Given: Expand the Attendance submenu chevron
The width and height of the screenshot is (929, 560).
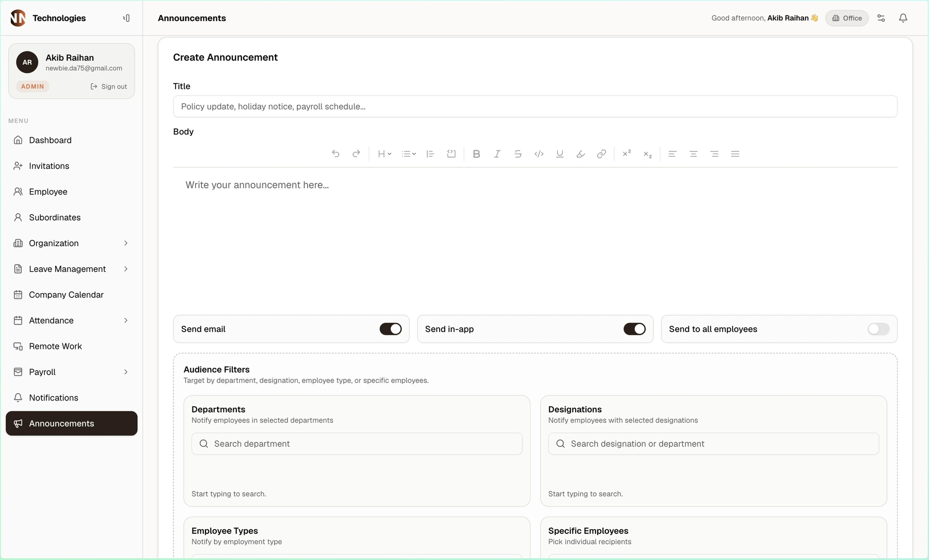Looking at the screenshot, I should coord(126,321).
